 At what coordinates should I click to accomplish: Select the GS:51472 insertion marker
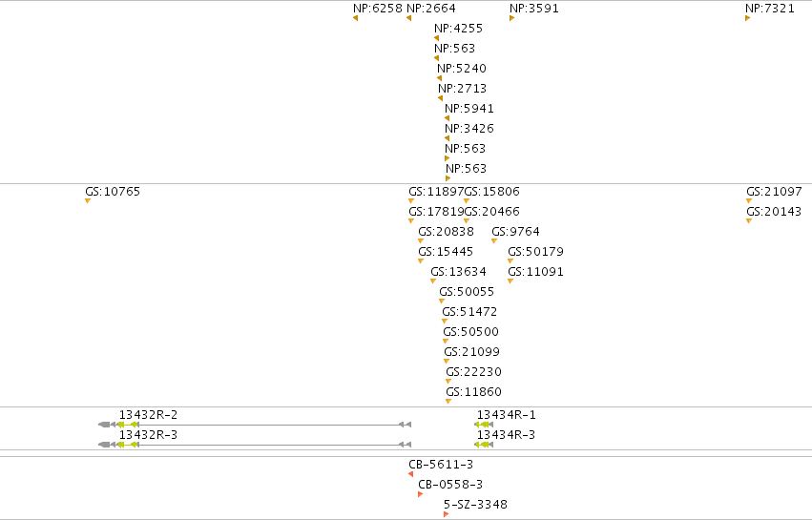point(445,322)
